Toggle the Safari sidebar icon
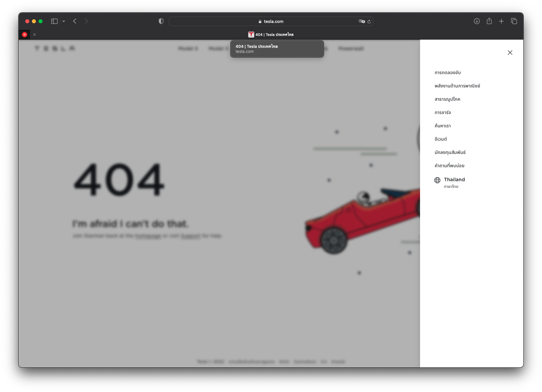Viewport: 542px width, 392px height. click(x=54, y=21)
